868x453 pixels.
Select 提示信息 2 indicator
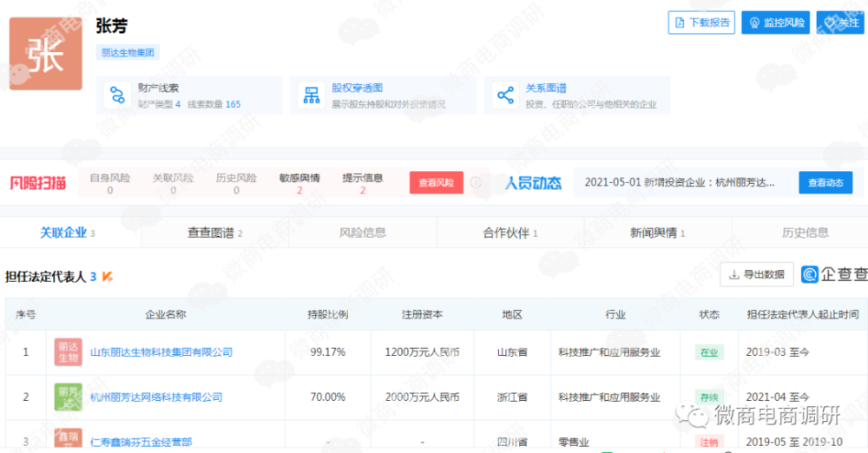coord(363,183)
